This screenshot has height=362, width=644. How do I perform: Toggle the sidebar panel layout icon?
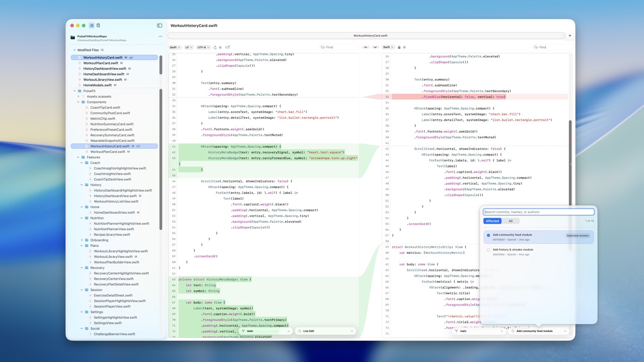[x=159, y=26]
